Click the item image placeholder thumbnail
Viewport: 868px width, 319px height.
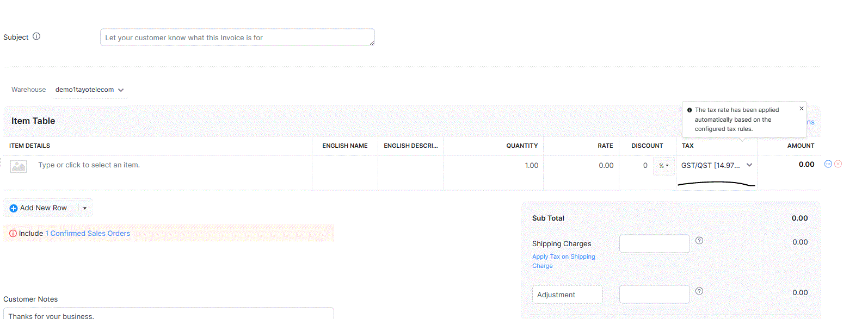coord(19,166)
